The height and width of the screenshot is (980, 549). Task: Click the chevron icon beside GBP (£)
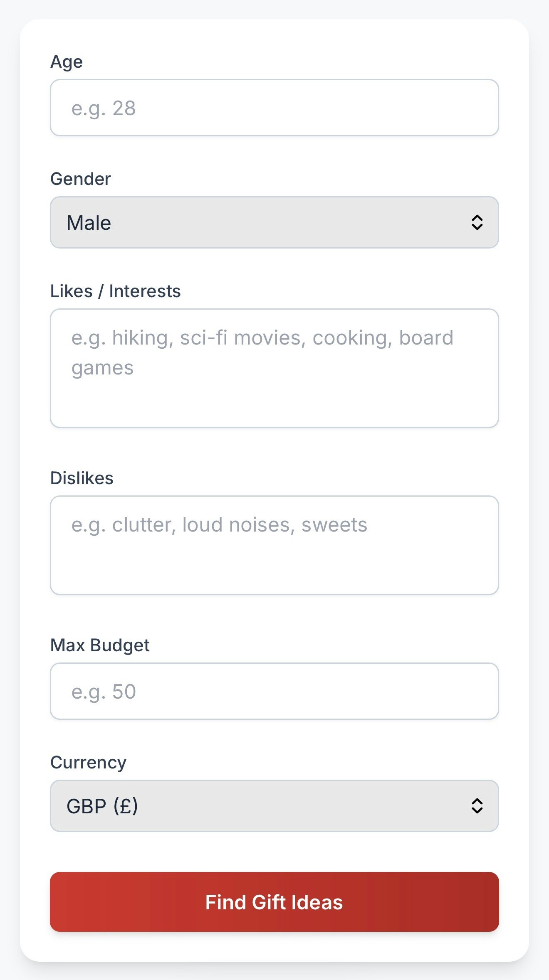477,806
